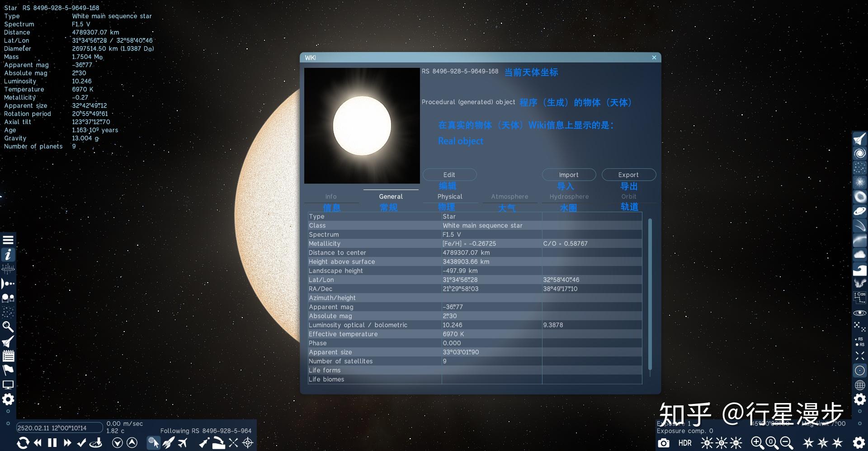Decrease time flow with the circled down arrow
868x451 pixels.
click(x=117, y=442)
